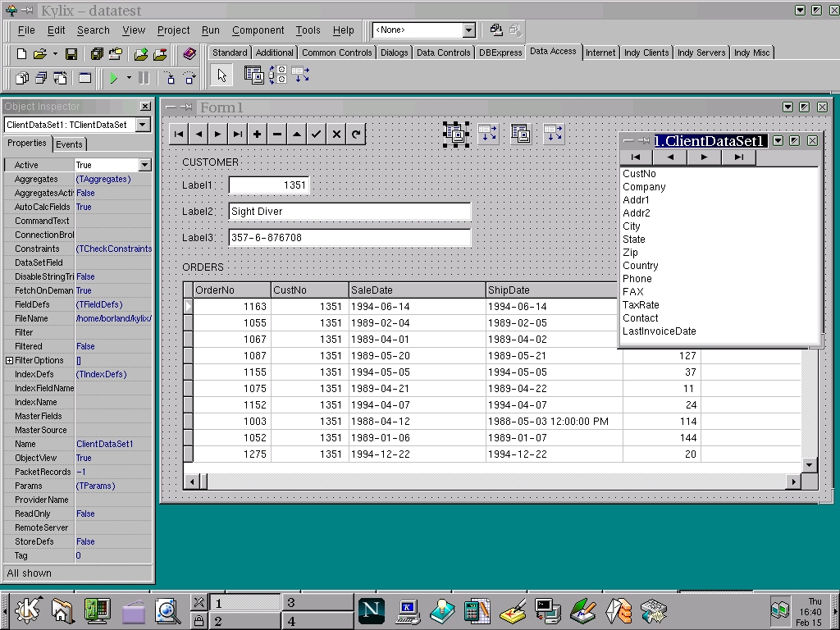This screenshot has width=840, height=630.
Task: Click the grid's horizontal scrollbar right arrow
Action: pos(794,482)
